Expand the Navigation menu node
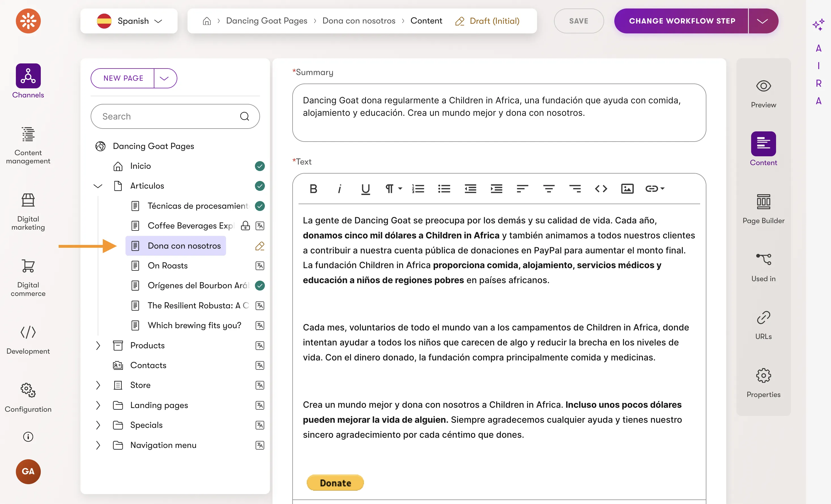This screenshot has width=831, height=504. pyautogui.click(x=98, y=445)
